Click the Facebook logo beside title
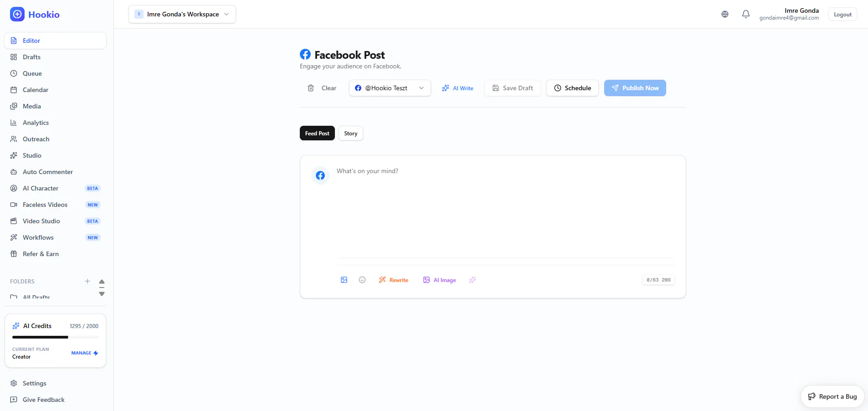 [x=305, y=55]
